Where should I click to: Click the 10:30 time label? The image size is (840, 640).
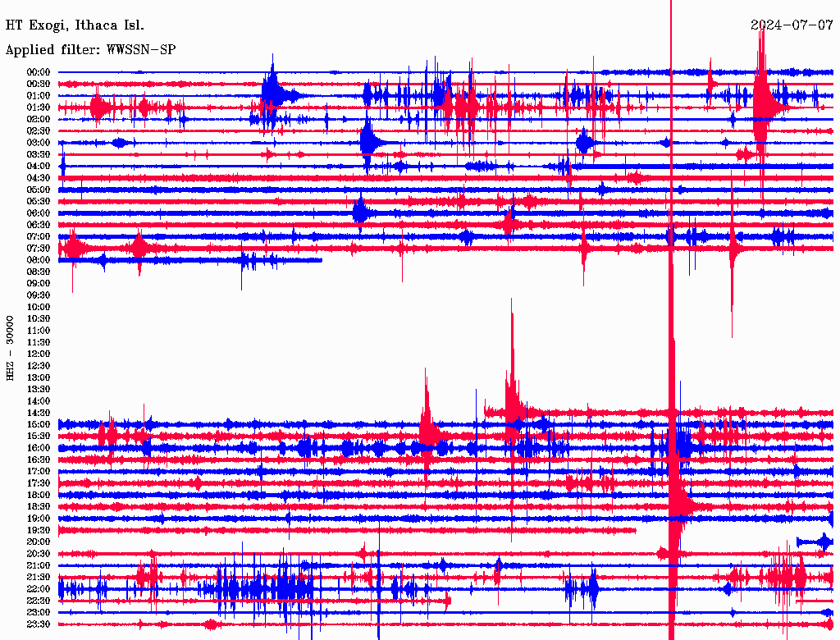[39, 318]
